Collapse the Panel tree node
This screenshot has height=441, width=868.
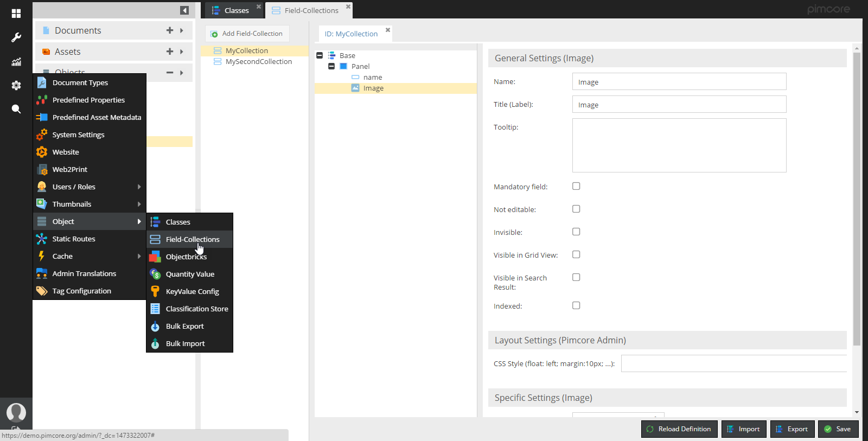click(x=331, y=66)
